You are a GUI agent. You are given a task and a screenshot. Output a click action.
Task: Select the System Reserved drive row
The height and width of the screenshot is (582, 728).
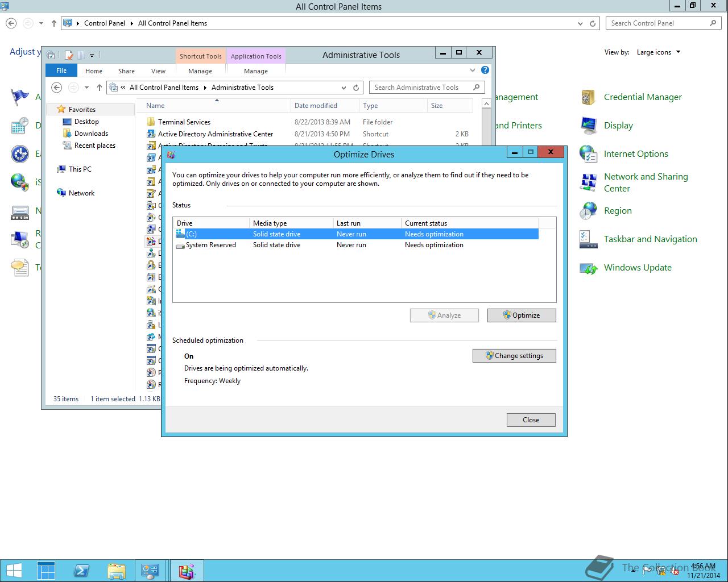click(357, 245)
